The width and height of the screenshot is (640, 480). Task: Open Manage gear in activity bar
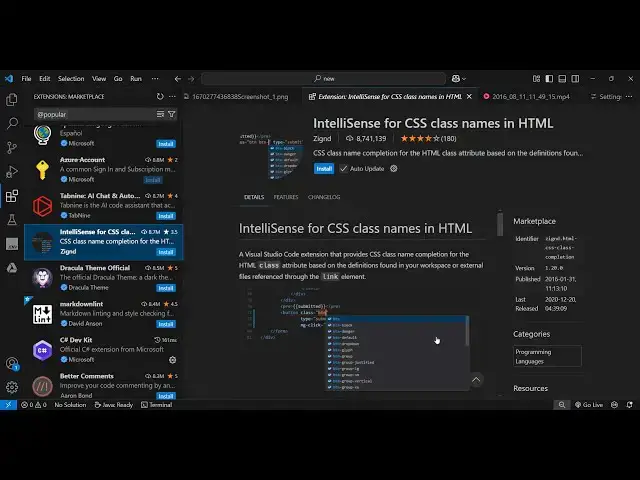(x=12, y=387)
